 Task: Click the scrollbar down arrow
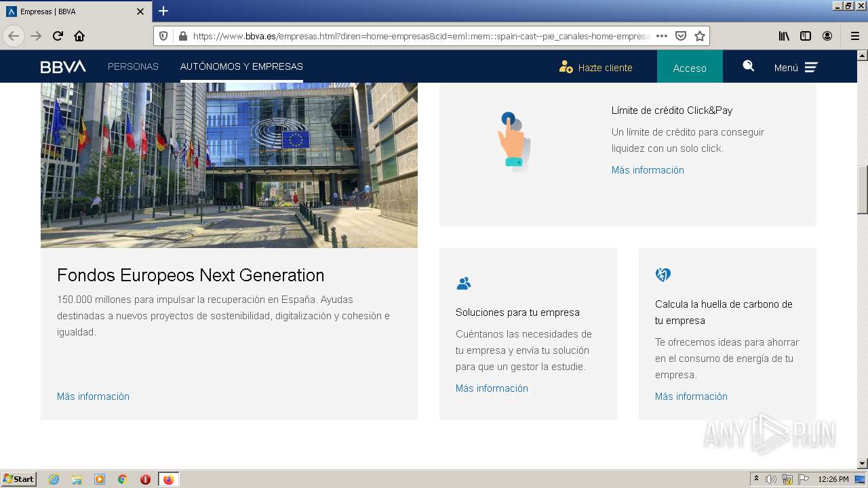click(x=862, y=464)
